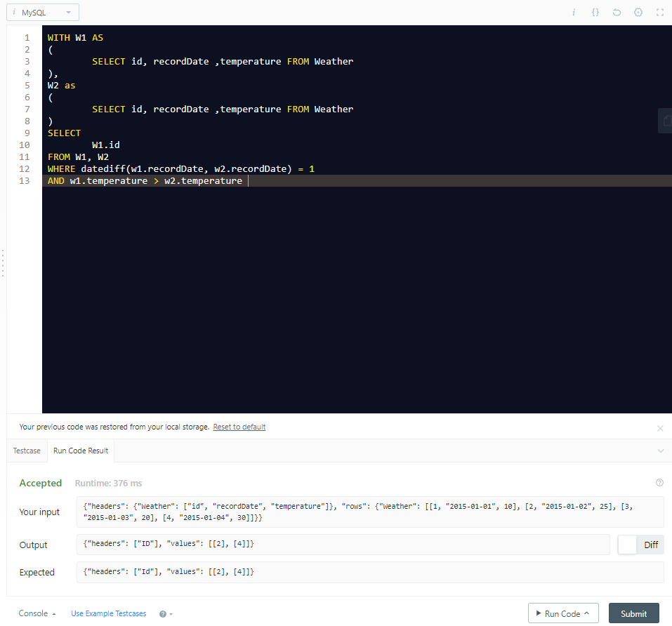672x626 pixels.
Task: Click the SELECT keyword on line 9
Action: (64, 133)
